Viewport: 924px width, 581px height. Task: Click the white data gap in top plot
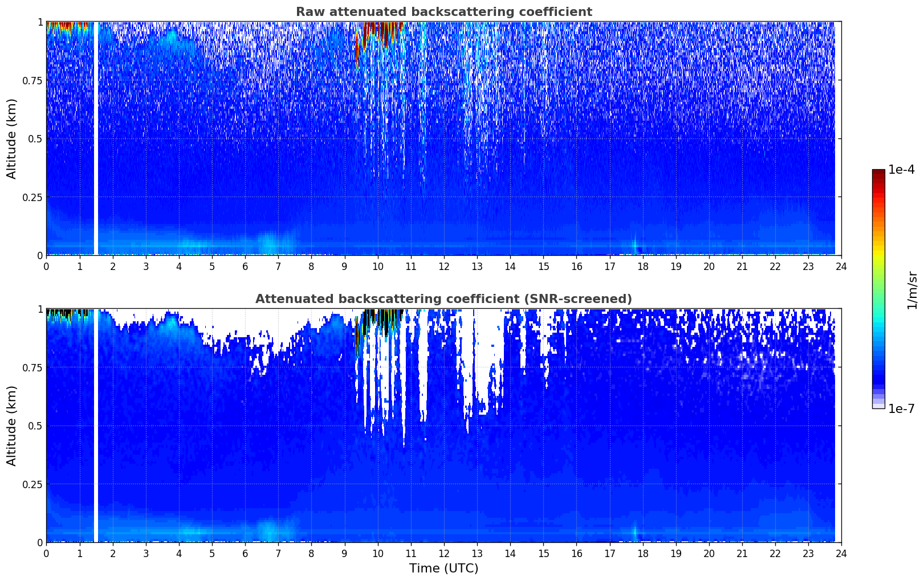(96, 138)
